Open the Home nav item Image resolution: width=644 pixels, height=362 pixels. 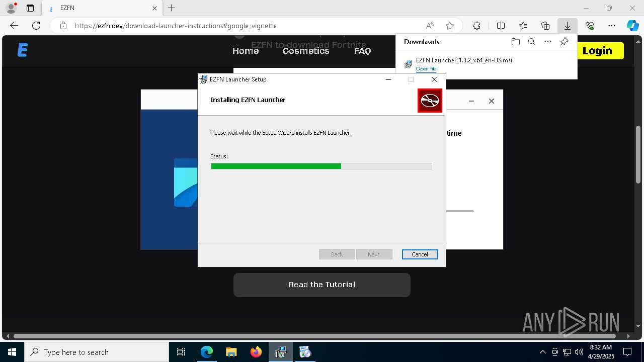point(246,51)
